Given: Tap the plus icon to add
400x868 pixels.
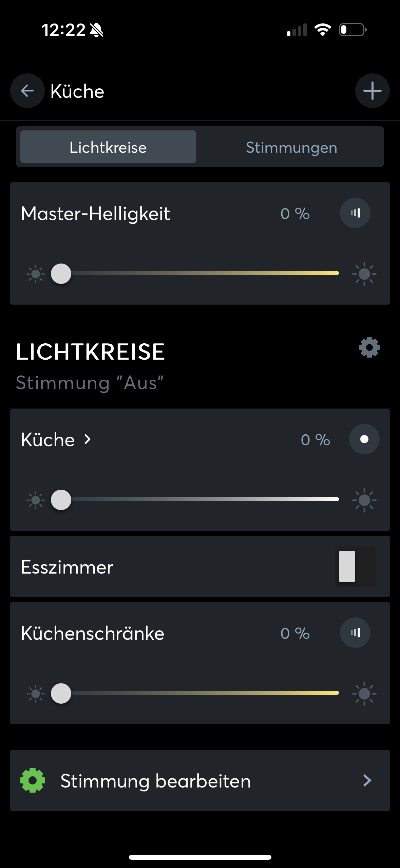Looking at the screenshot, I should pyautogui.click(x=372, y=91).
